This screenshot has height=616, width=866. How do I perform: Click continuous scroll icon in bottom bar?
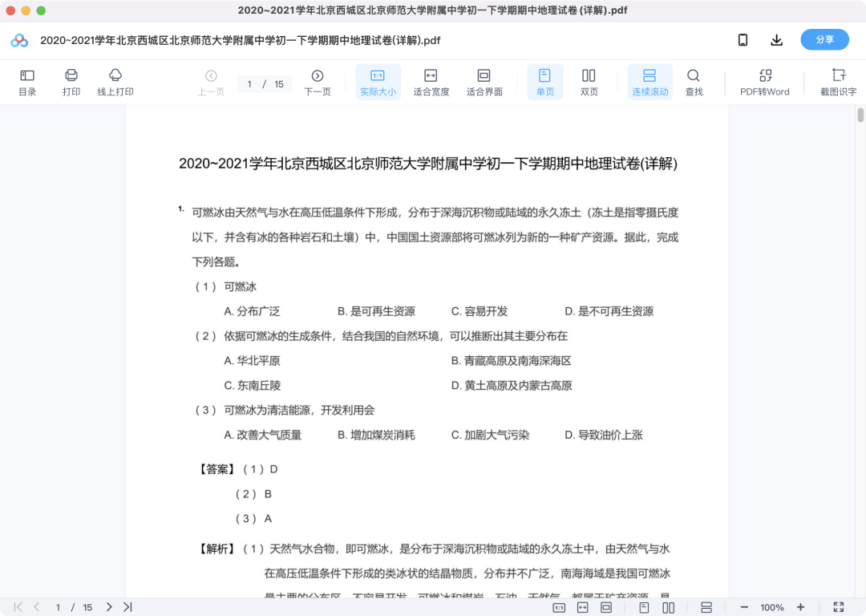pyautogui.click(x=706, y=607)
